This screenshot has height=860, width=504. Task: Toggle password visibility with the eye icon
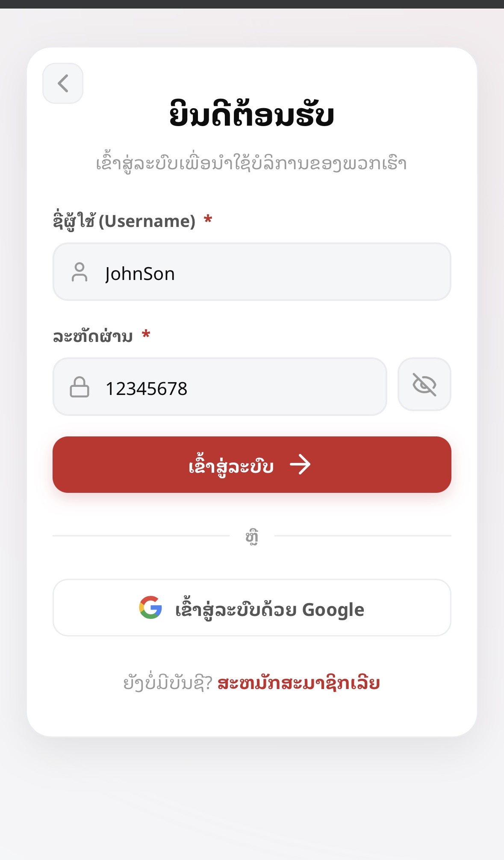[x=424, y=385]
